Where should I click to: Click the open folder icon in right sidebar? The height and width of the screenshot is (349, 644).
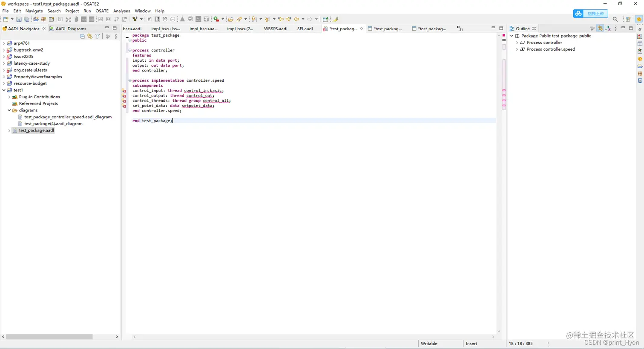coord(640,66)
